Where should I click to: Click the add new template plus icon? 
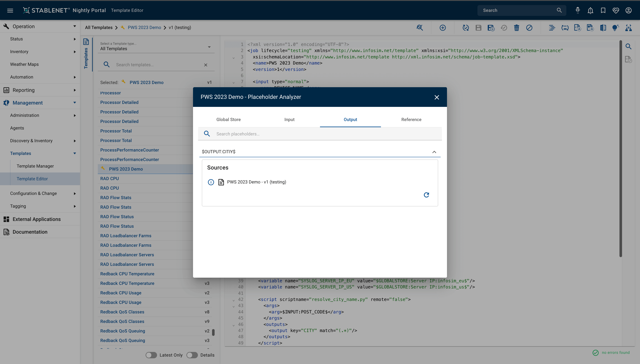[x=443, y=28]
